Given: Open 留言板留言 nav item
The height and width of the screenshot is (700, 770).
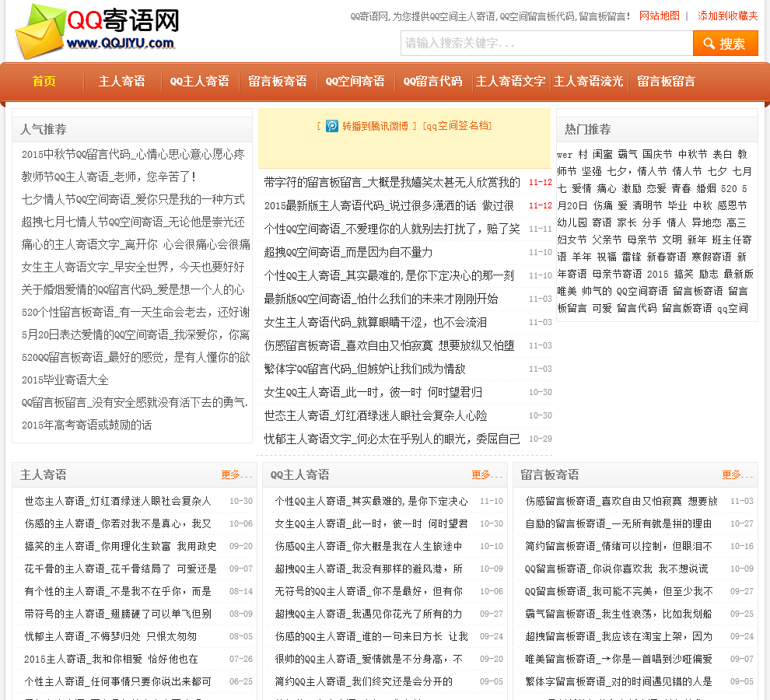Looking at the screenshot, I should pos(666,81).
